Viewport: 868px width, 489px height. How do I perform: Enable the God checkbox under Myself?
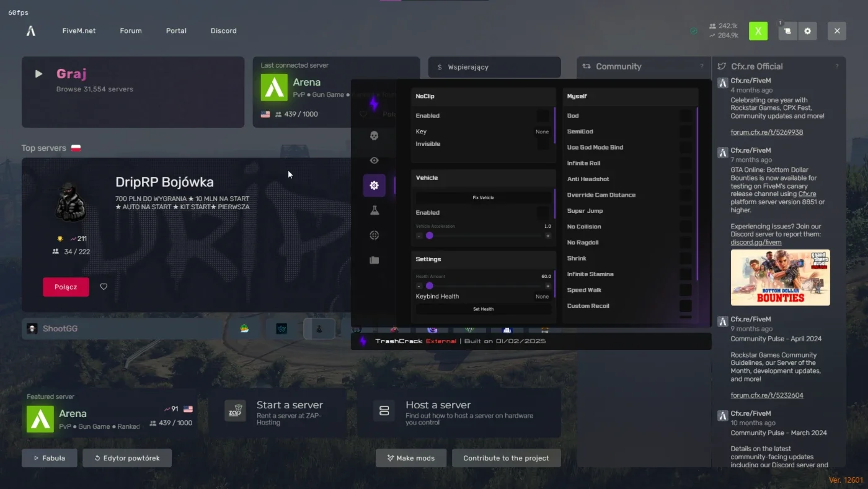(x=685, y=115)
